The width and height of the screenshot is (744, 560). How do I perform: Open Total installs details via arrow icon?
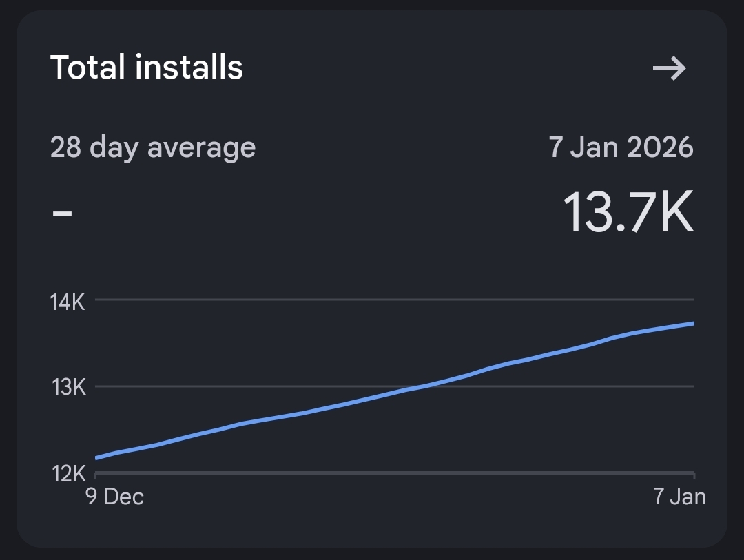(x=669, y=68)
